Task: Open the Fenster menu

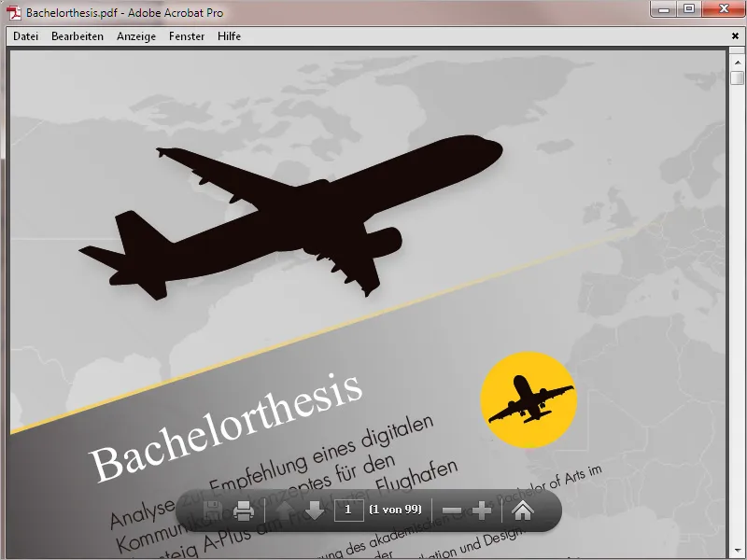Action: click(187, 36)
